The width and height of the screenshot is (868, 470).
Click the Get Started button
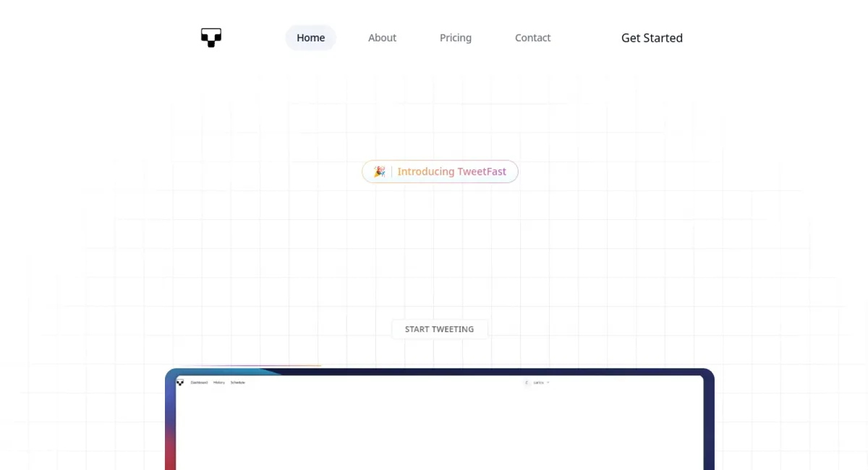[652, 38]
